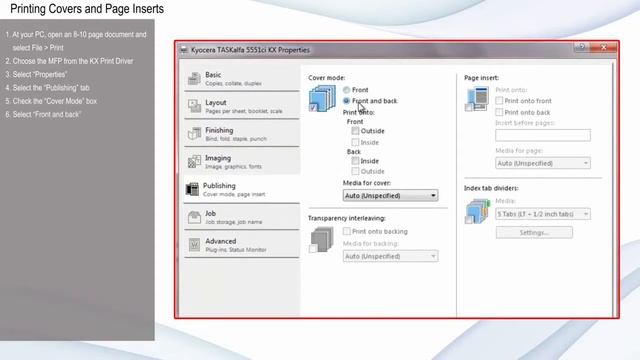Image resolution: width=640 pixels, height=360 pixels.
Task: Check Inside under Front cover
Action: (x=355, y=142)
